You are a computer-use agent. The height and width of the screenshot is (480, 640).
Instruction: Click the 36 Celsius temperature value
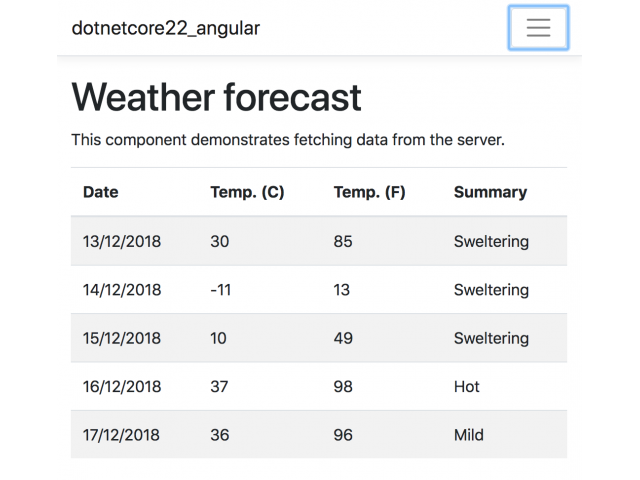220,435
